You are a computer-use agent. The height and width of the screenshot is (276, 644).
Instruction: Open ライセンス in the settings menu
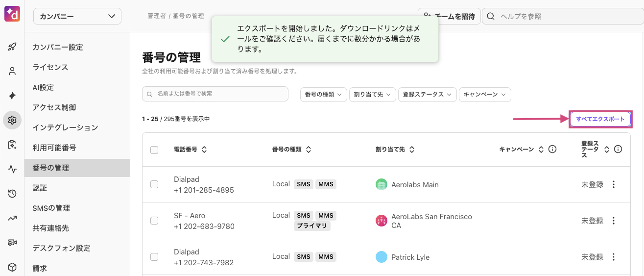click(x=50, y=67)
